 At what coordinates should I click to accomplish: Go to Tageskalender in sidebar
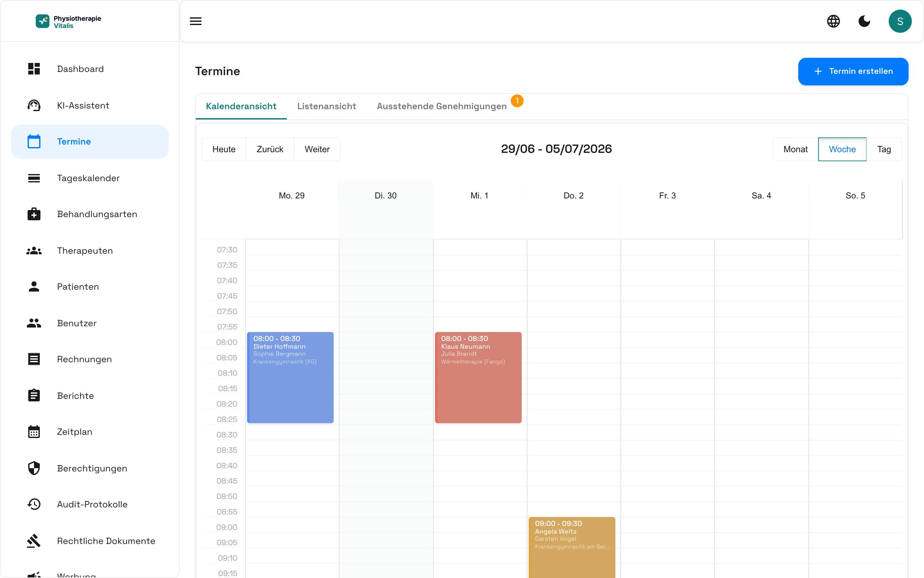[x=90, y=178]
